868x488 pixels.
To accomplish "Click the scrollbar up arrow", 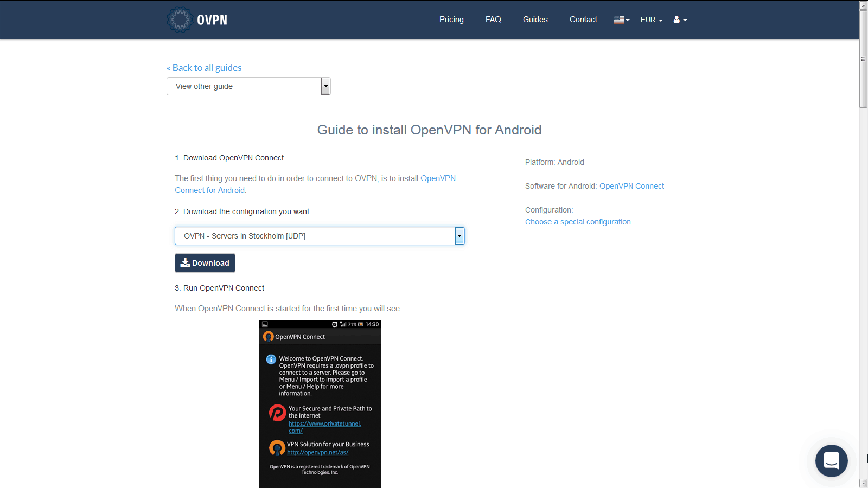I will 863,5.
